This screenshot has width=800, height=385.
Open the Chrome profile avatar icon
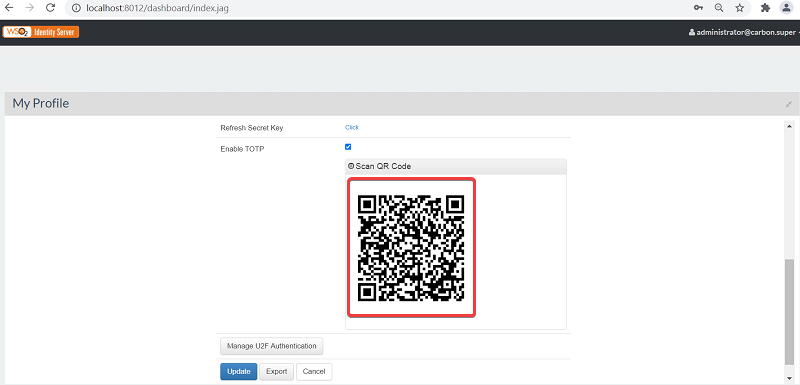[x=786, y=8]
